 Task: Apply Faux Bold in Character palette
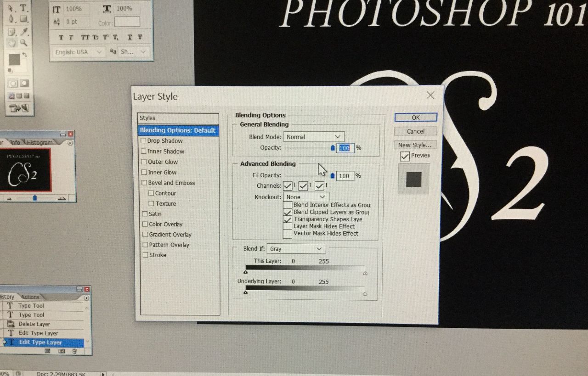click(x=62, y=38)
